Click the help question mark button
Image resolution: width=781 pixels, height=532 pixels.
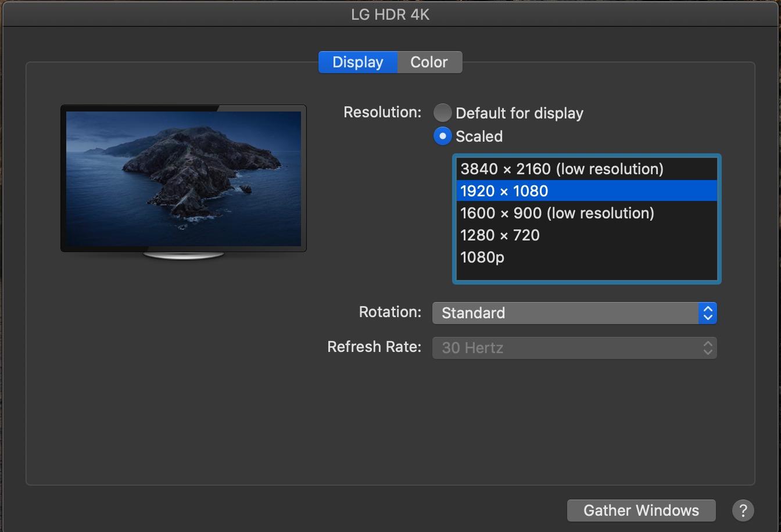coord(743,511)
